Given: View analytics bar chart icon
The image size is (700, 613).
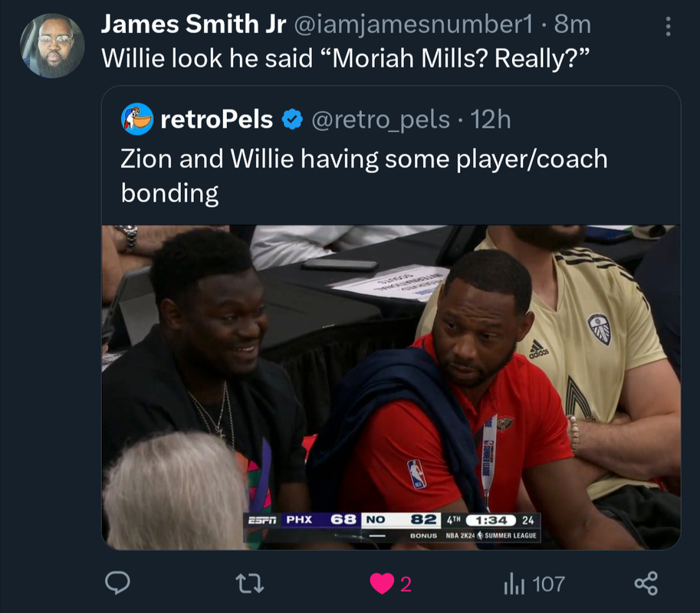Looking at the screenshot, I should [x=514, y=584].
